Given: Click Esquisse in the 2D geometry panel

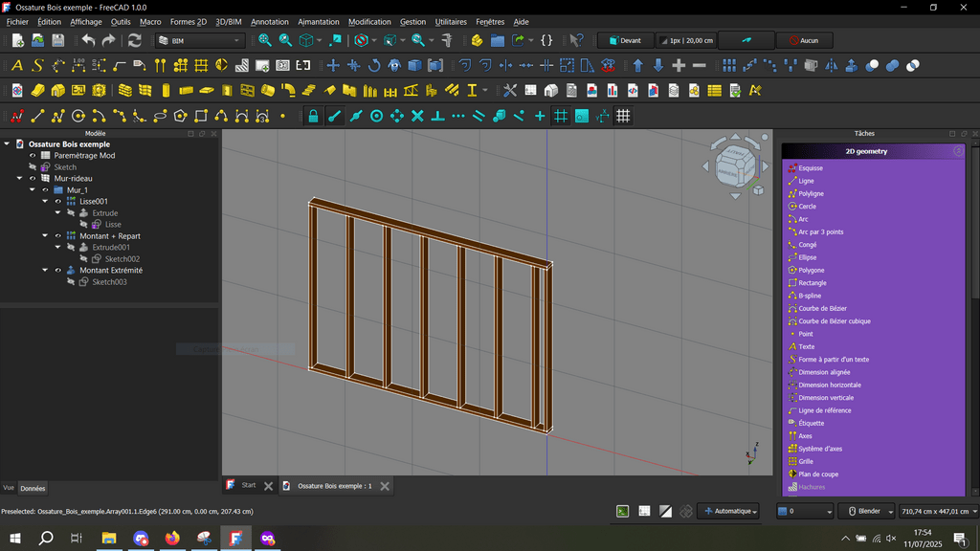Looking at the screenshot, I should (x=810, y=168).
